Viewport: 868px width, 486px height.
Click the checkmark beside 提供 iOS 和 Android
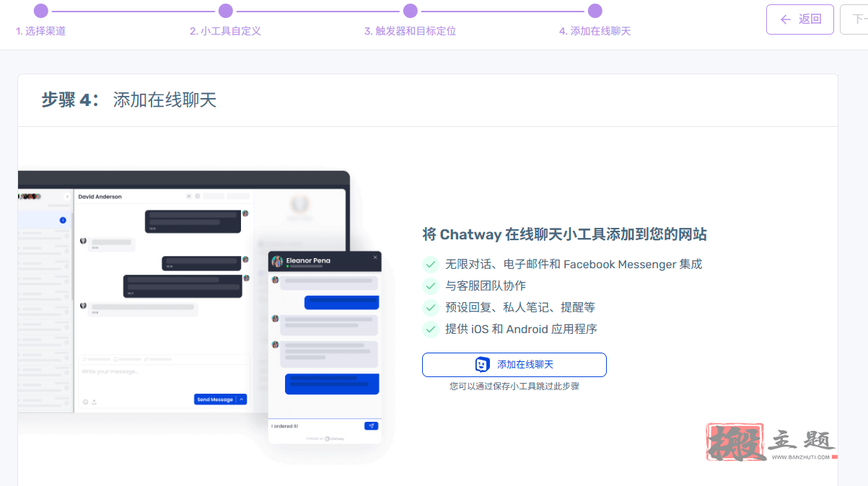coord(431,330)
